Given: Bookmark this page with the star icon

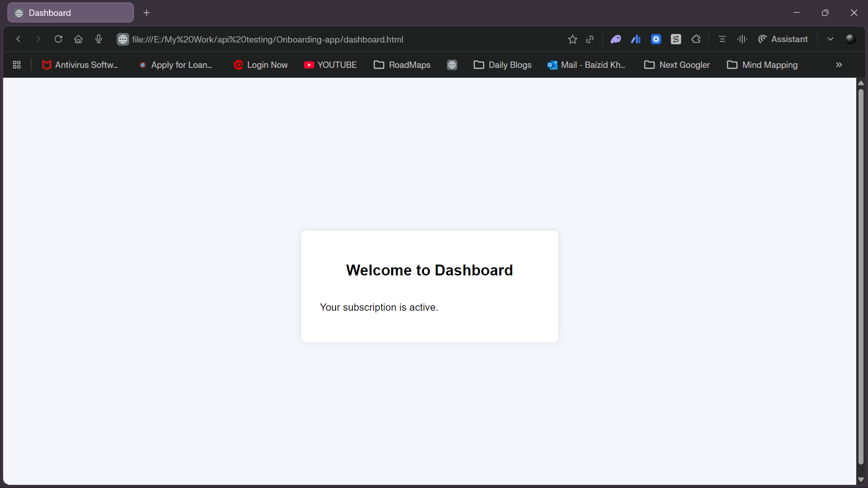Looking at the screenshot, I should (573, 39).
